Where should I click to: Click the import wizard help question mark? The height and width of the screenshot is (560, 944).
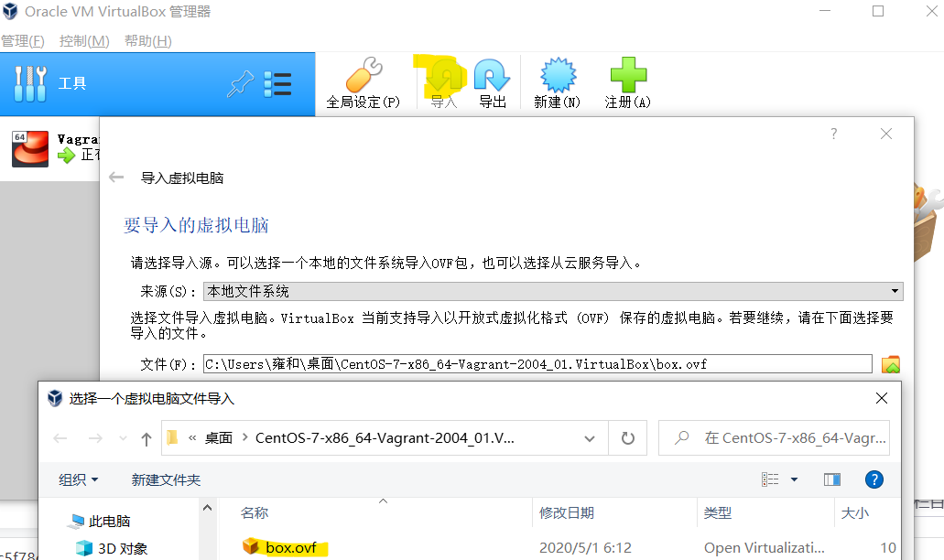[834, 134]
